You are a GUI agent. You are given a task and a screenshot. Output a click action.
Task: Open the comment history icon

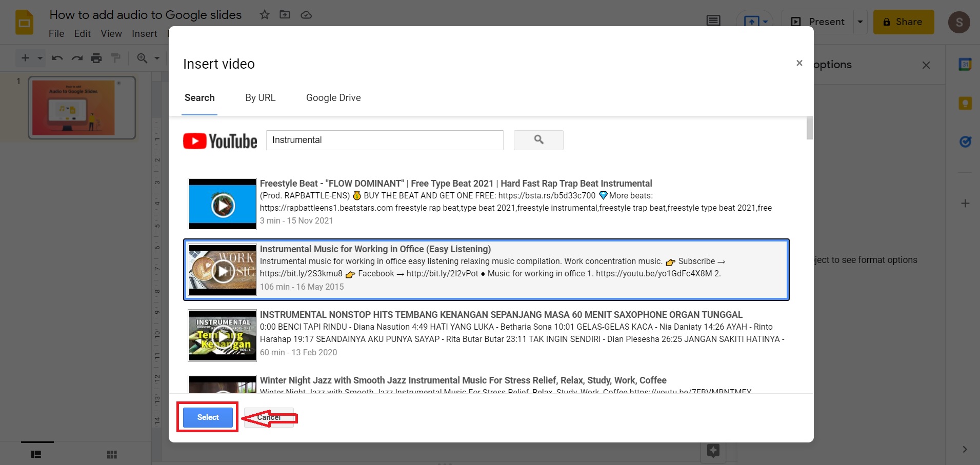(x=713, y=21)
